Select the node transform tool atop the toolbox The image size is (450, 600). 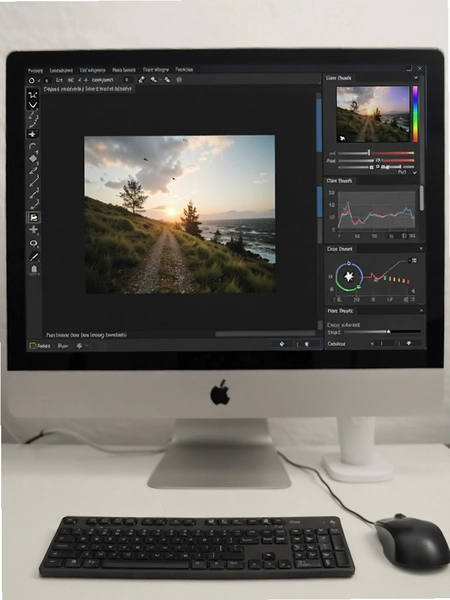33,95
